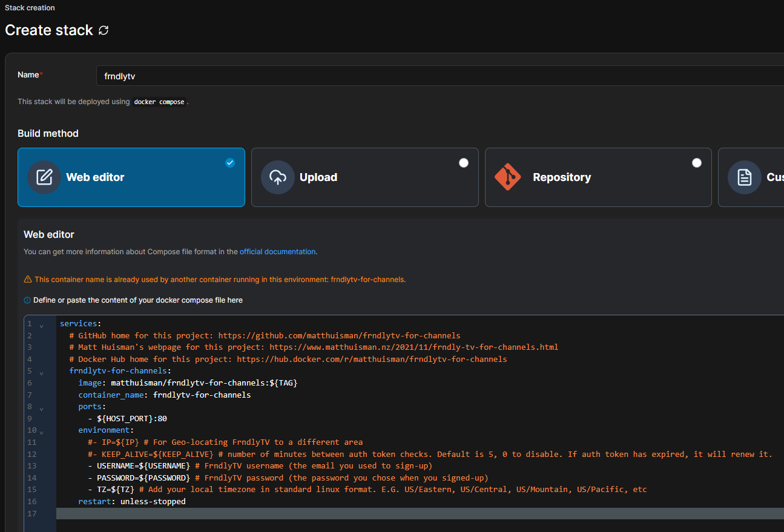Open the official documentation link
Screen dimensions: 784x532
pos(277,252)
